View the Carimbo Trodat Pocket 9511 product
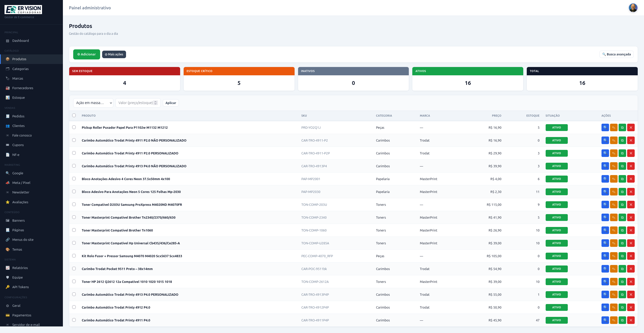The height and width of the screenshot is (333, 644). click(605, 269)
